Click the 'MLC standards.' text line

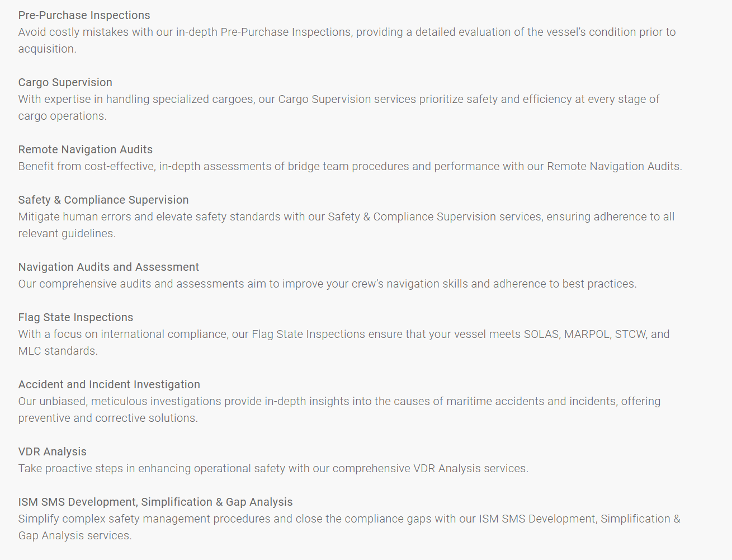(58, 351)
